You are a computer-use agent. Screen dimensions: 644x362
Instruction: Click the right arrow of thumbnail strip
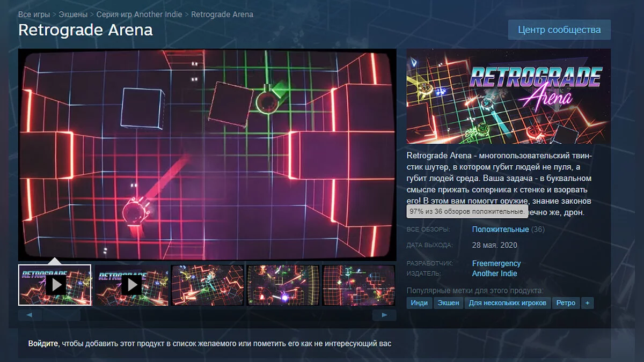(385, 315)
